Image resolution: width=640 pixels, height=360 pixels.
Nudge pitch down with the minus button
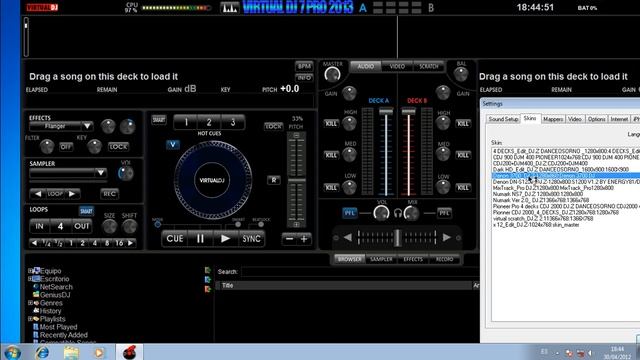click(x=289, y=239)
